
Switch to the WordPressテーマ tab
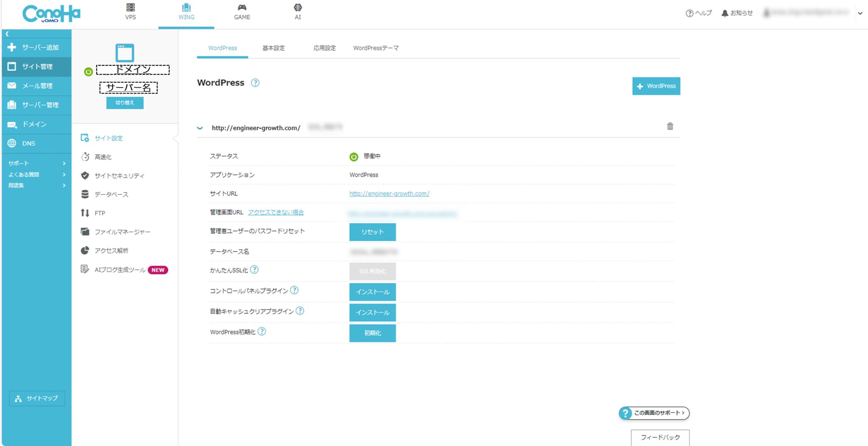pos(376,48)
